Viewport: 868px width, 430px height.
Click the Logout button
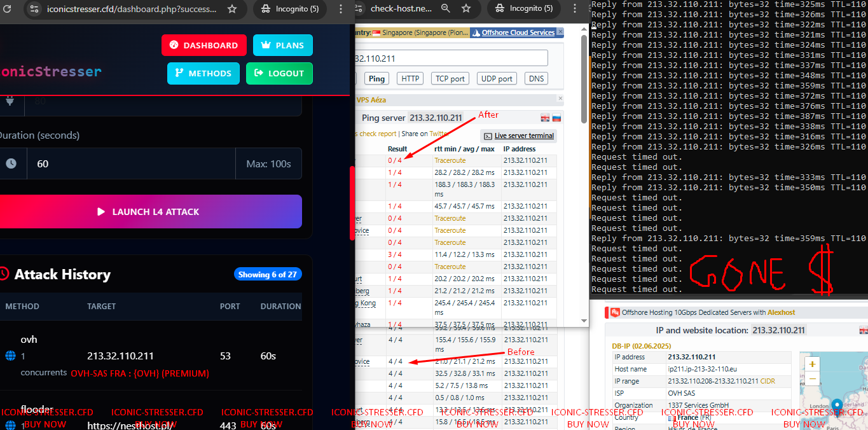[x=279, y=73]
